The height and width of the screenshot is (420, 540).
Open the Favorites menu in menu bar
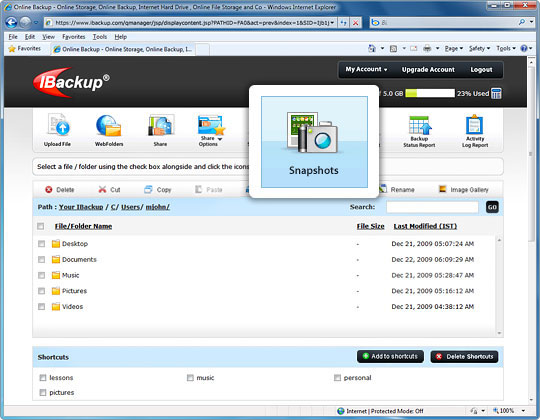coord(73,36)
